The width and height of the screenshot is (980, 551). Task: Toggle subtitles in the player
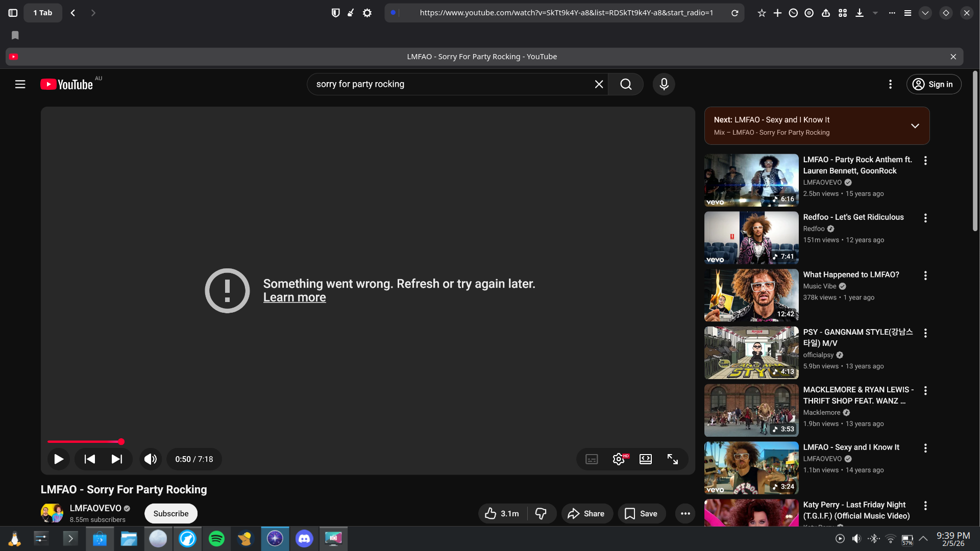pyautogui.click(x=592, y=459)
